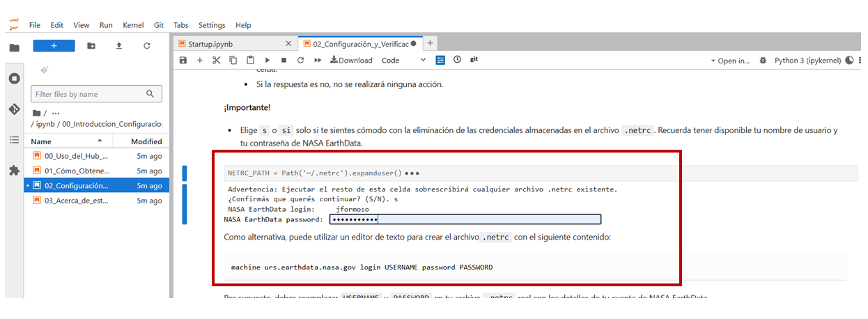The image size is (868, 319).
Task: Open the File Browser sidebar panel
Action: click(x=14, y=47)
